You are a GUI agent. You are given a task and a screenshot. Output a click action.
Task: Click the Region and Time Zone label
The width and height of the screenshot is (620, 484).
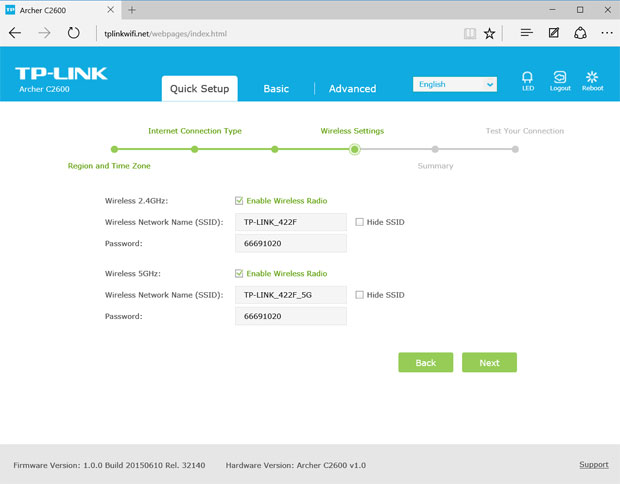click(x=109, y=166)
